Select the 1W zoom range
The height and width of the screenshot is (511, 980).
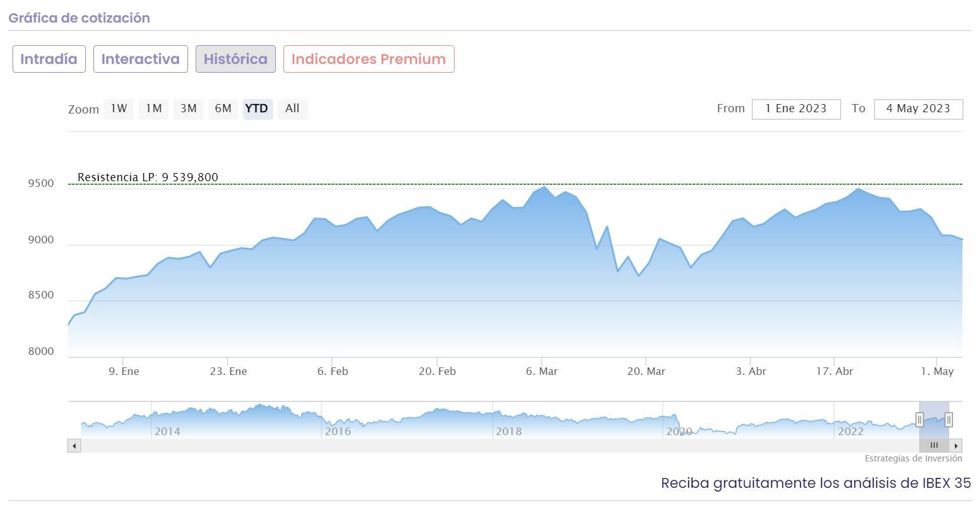tap(119, 108)
